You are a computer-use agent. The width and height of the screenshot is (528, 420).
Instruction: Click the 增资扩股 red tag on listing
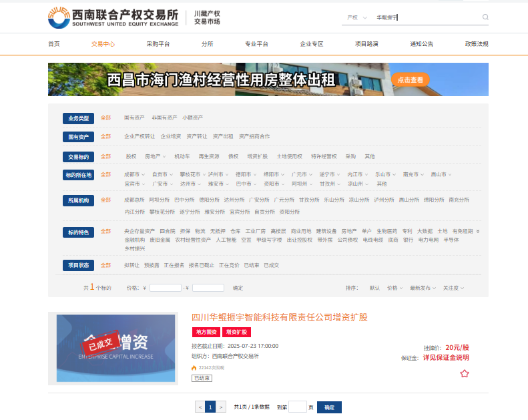(x=236, y=332)
